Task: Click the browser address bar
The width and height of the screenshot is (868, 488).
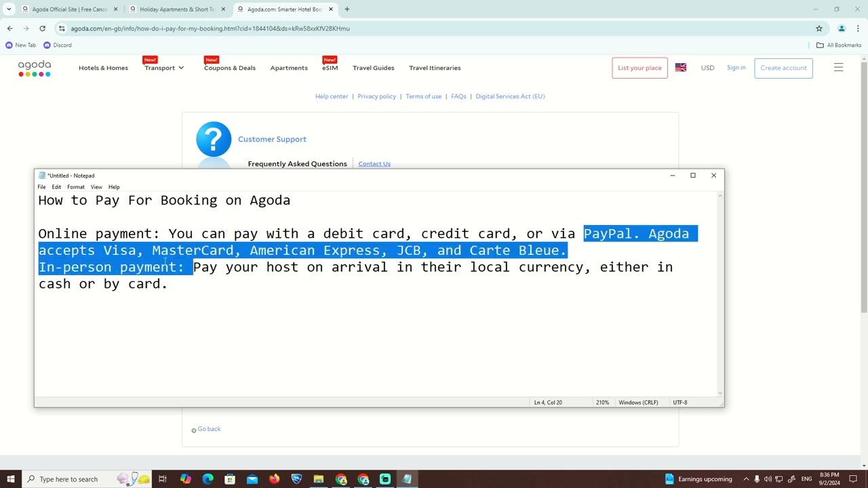Action: point(434,28)
